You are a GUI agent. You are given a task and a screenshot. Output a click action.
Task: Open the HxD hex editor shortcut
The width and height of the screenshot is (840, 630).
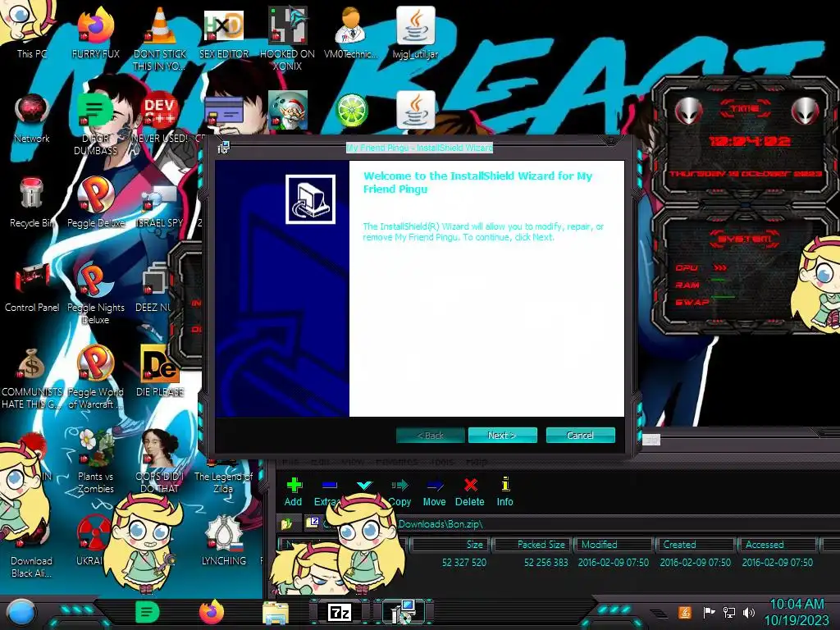(224, 33)
